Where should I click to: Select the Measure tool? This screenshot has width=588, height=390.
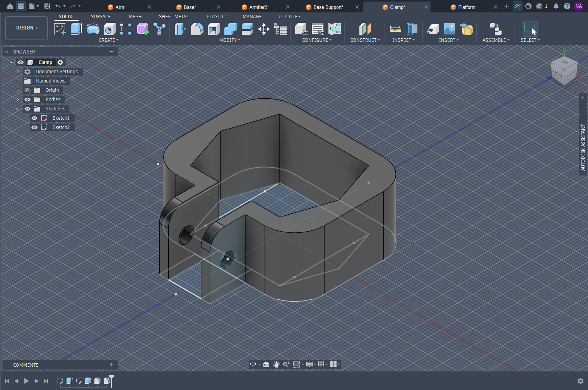[x=395, y=29]
